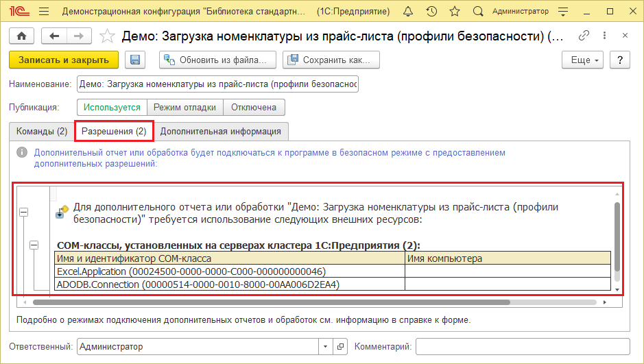
Task: Open favorites star in title bar
Action: tap(454, 12)
